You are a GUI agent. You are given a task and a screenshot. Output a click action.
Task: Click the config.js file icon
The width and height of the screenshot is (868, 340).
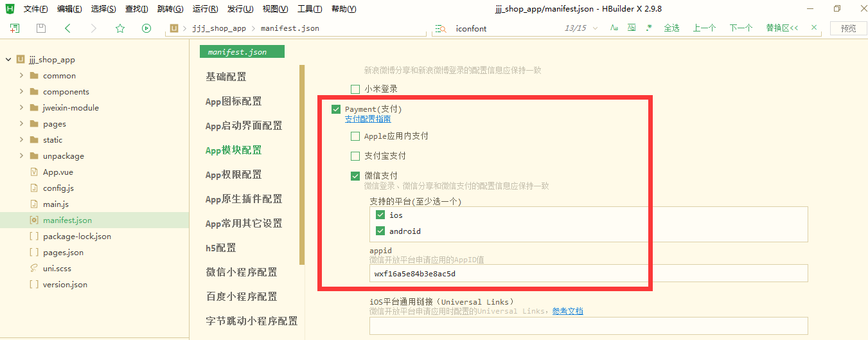(x=34, y=188)
